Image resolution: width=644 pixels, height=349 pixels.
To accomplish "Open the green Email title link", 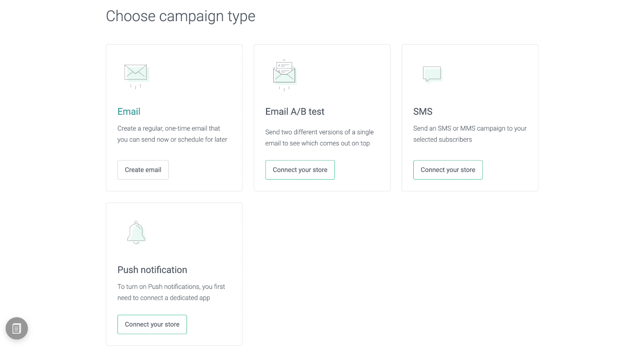I will click(129, 112).
